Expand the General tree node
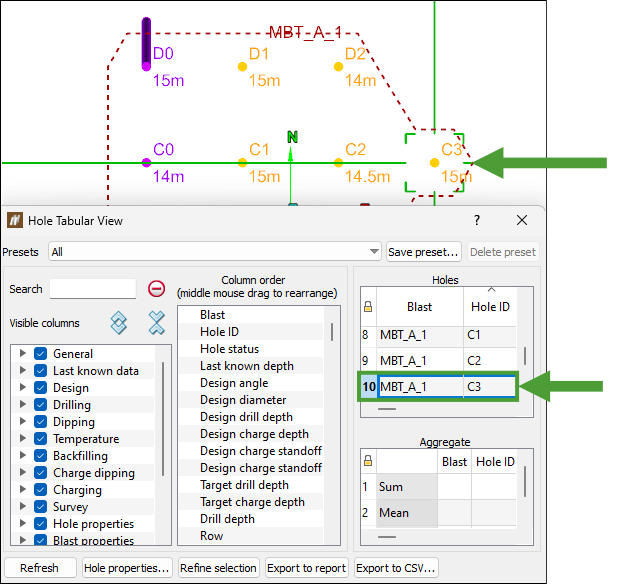632x584 pixels. (23, 353)
